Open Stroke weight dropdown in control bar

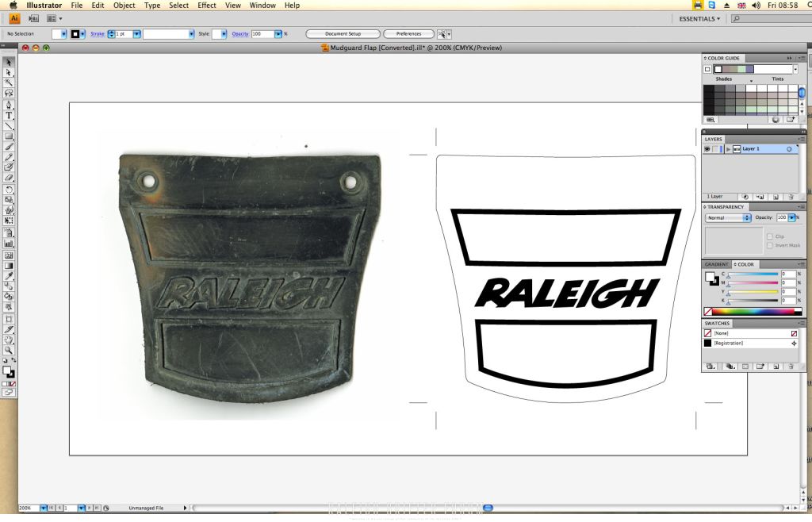tap(136, 33)
